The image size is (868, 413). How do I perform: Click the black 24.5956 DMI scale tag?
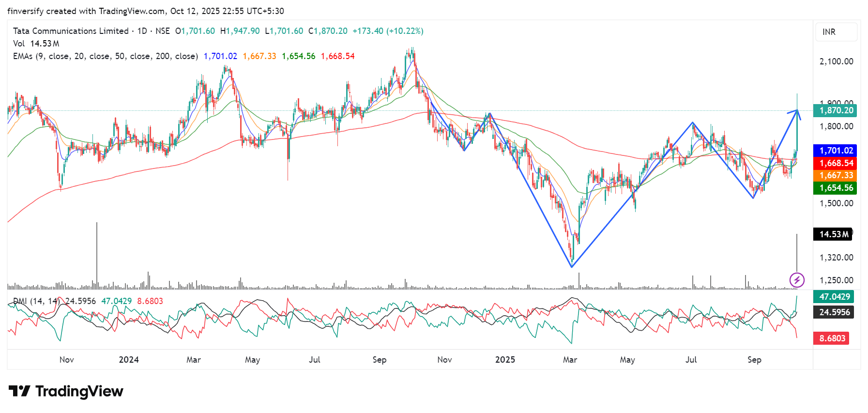click(x=834, y=312)
